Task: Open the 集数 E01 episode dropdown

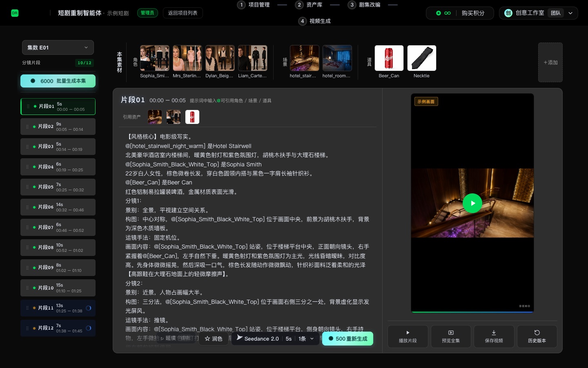Action: point(58,47)
